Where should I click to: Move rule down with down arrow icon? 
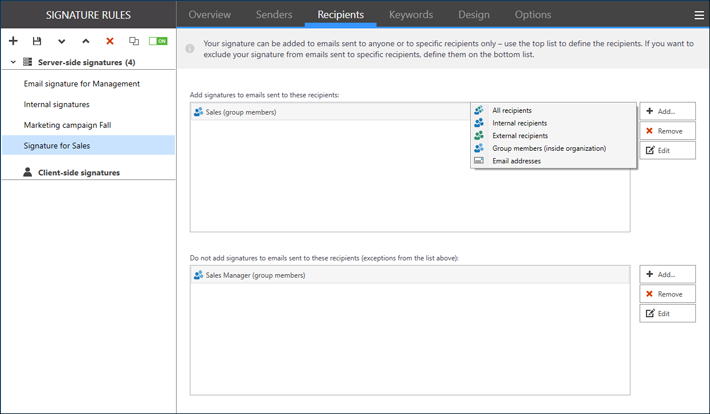coord(62,41)
